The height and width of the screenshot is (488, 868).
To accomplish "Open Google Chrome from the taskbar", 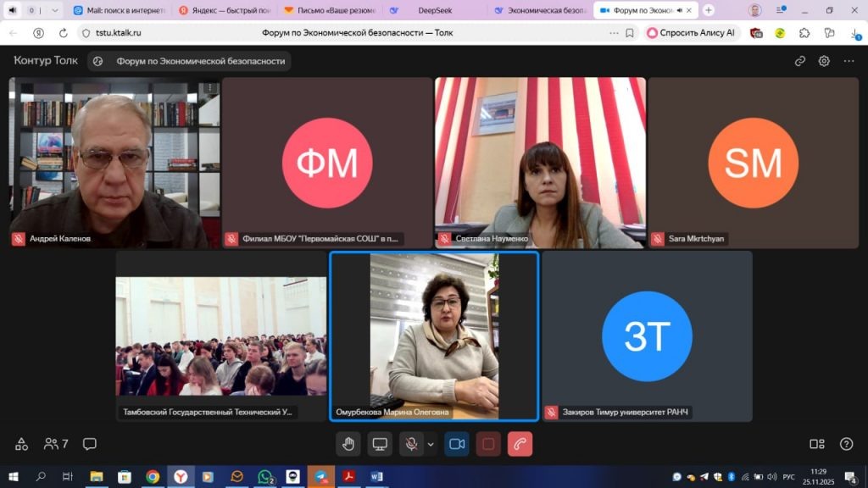I will coord(153,476).
